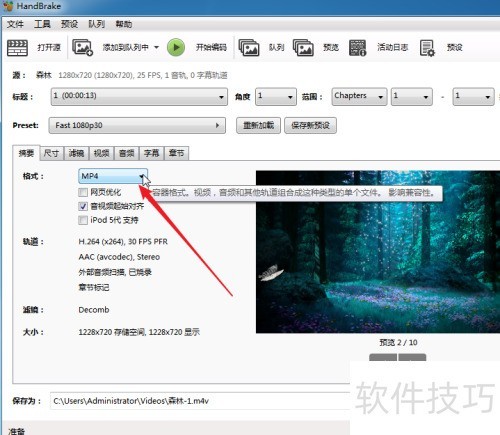500x435 pixels.
Task: Click the forest preview image
Action: click(x=378, y=252)
